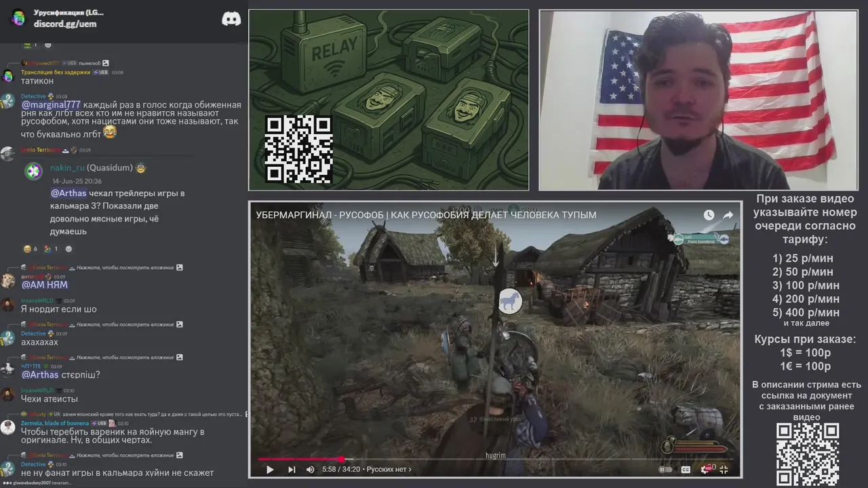Screen dimensions: 868x488
Task: Click InsaneWRLD name above 'Я нордит если шо'
Action: coord(37,300)
